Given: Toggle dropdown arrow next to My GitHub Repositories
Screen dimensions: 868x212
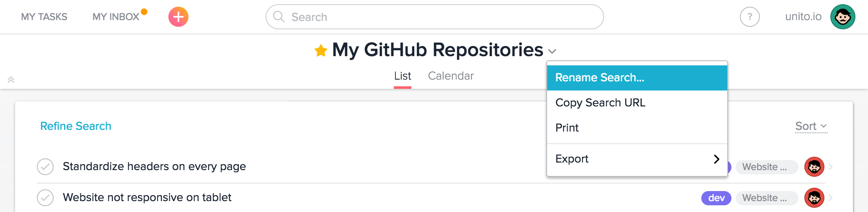Looking at the screenshot, I should 553,51.
